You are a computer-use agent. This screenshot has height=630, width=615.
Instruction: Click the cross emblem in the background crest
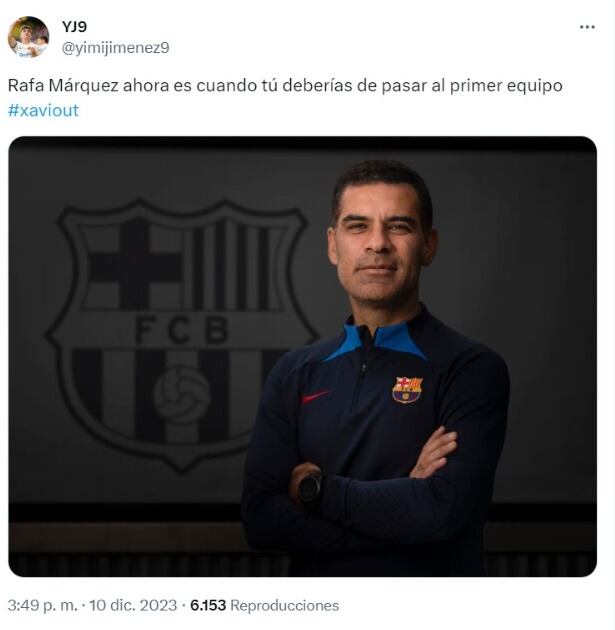(x=135, y=266)
